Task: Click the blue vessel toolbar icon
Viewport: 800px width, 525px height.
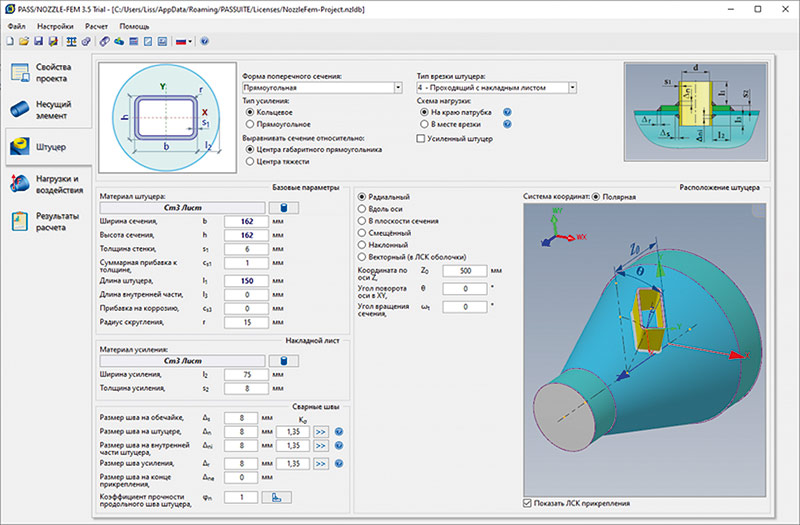Action: pyautogui.click(x=119, y=42)
